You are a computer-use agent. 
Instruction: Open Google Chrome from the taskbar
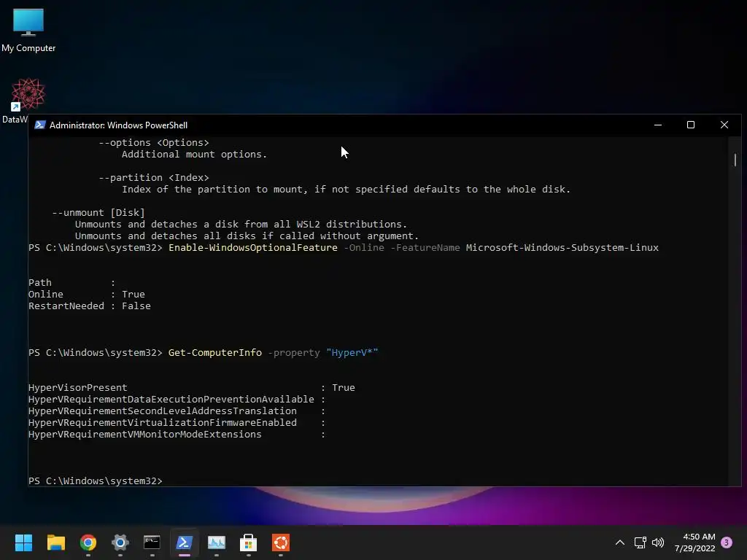pos(88,542)
